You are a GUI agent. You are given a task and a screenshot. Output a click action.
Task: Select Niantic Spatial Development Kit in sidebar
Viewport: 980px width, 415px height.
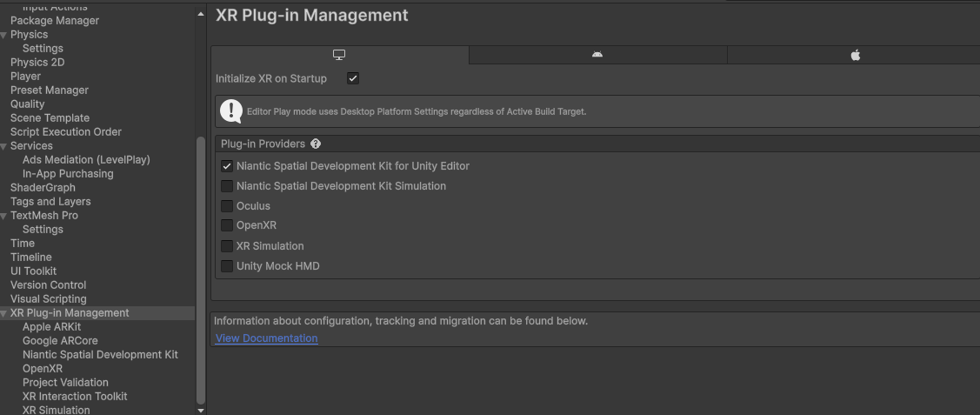[x=100, y=354]
